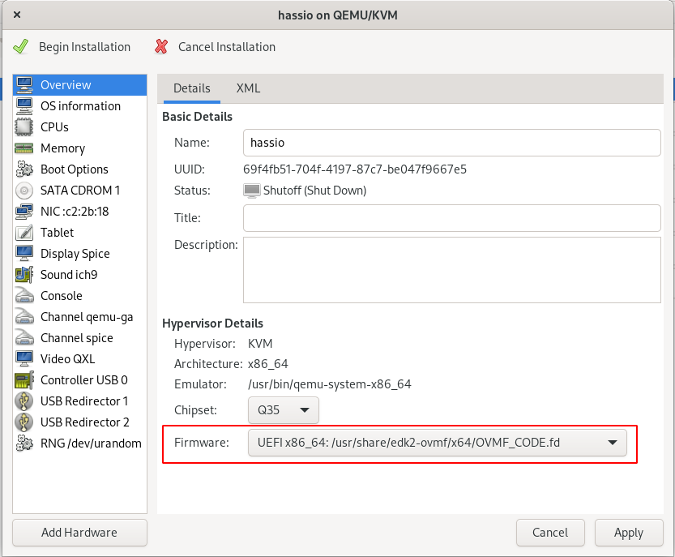Screen dimensions: 675x557
Task: Select the OS information icon
Action: 24,106
